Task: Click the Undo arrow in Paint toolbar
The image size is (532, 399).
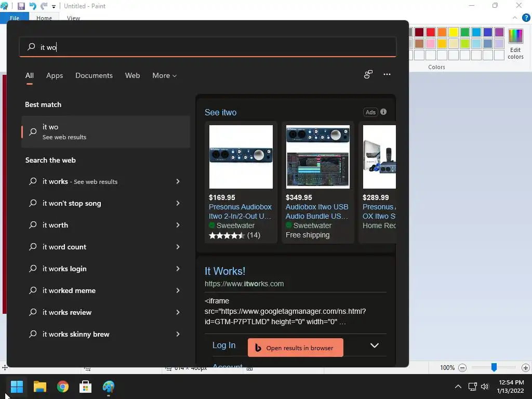Action: tap(33, 6)
